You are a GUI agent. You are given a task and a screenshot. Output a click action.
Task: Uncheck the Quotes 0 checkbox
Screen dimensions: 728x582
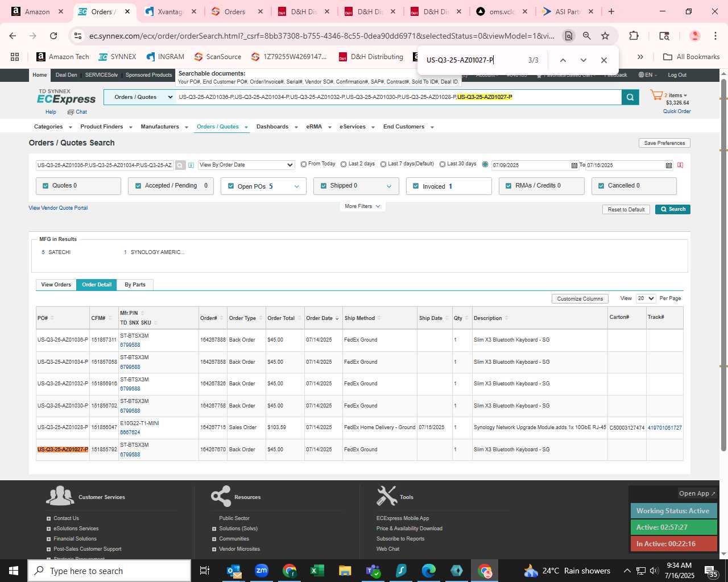[x=45, y=186]
